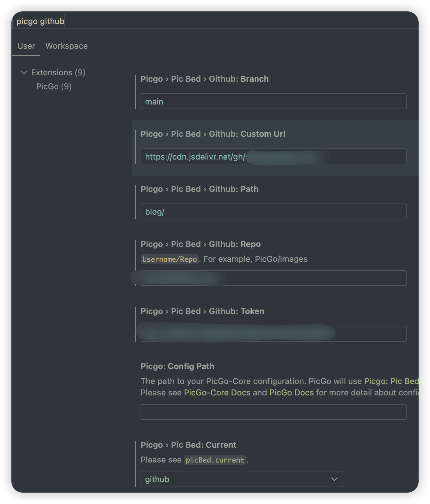Select PicGo (9) in the sidebar tree
This screenshot has height=504, width=430.
point(54,86)
